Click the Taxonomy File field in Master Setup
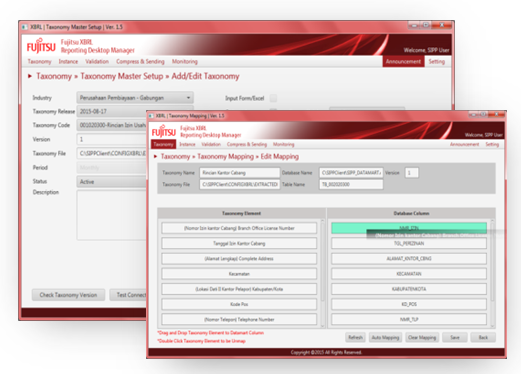The image size is (521, 374). [x=112, y=153]
